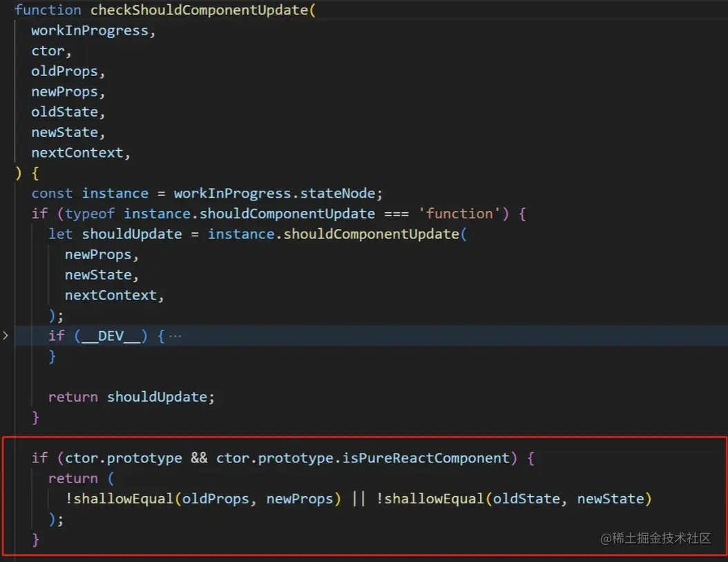Click the __DEV__ condition text

111,336
